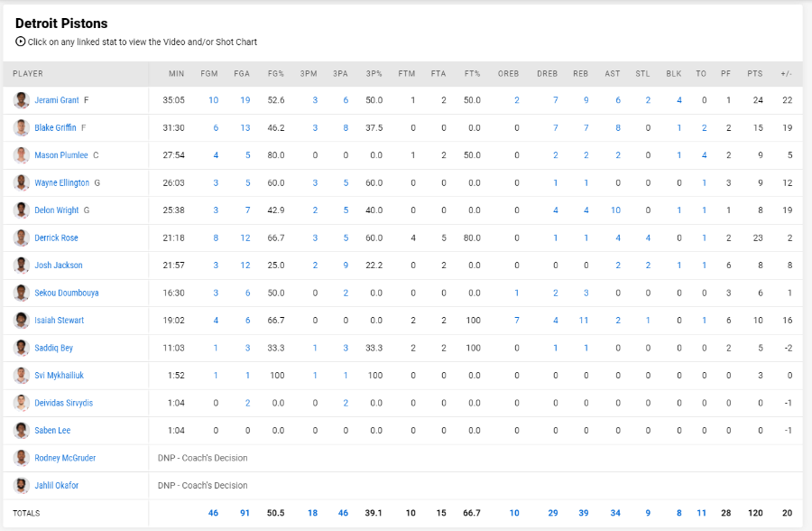The height and width of the screenshot is (531, 812).
Task: View Jerami Grant's 4 blocks video
Action: tap(678, 100)
